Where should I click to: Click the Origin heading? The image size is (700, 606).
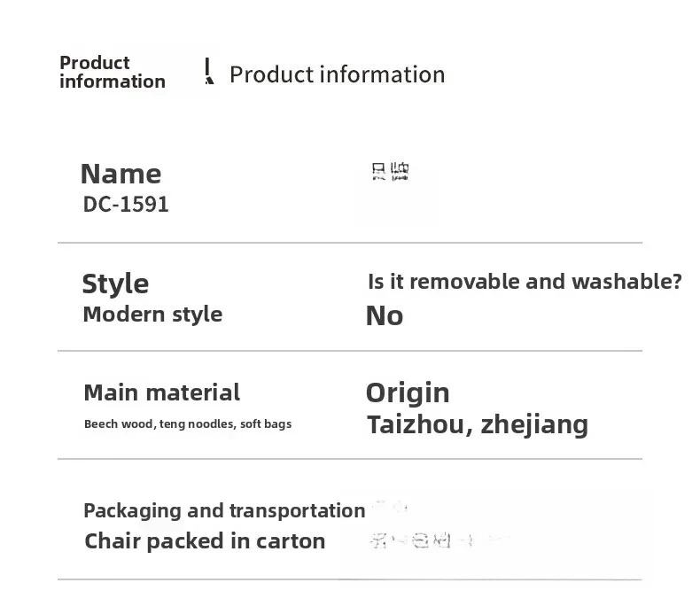point(408,392)
